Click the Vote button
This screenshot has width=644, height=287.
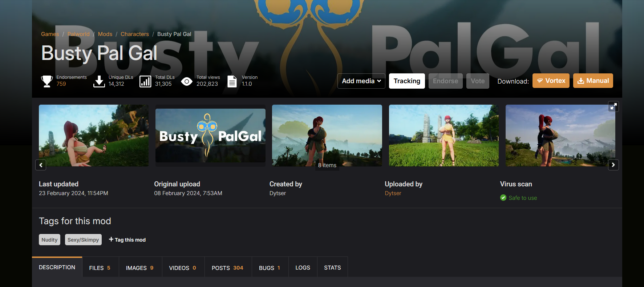coord(478,81)
